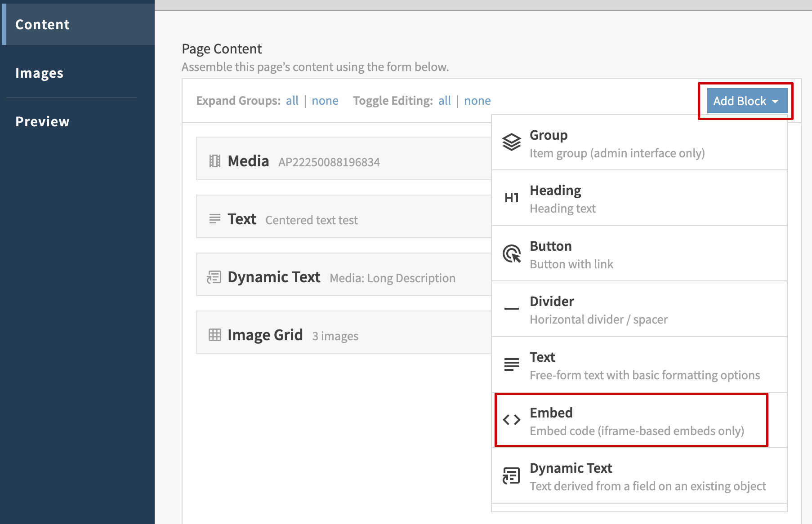Click the Image Grid block icon

[215, 334]
